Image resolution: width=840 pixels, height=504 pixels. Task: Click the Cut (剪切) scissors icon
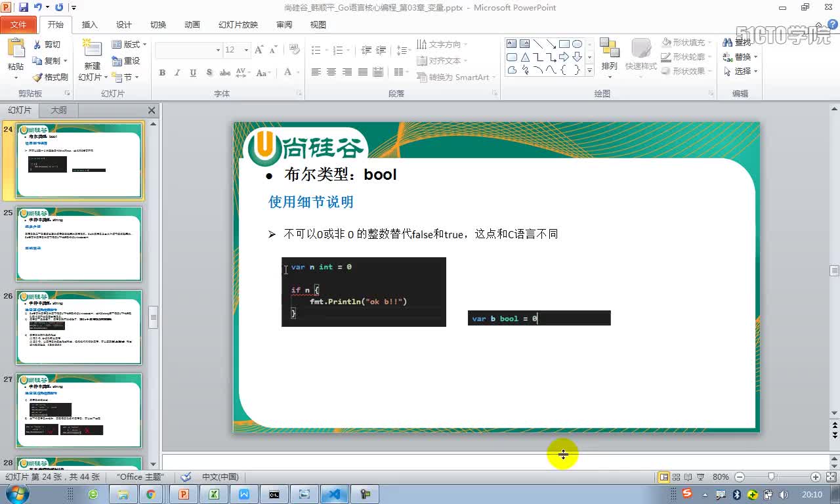[x=37, y=45]
